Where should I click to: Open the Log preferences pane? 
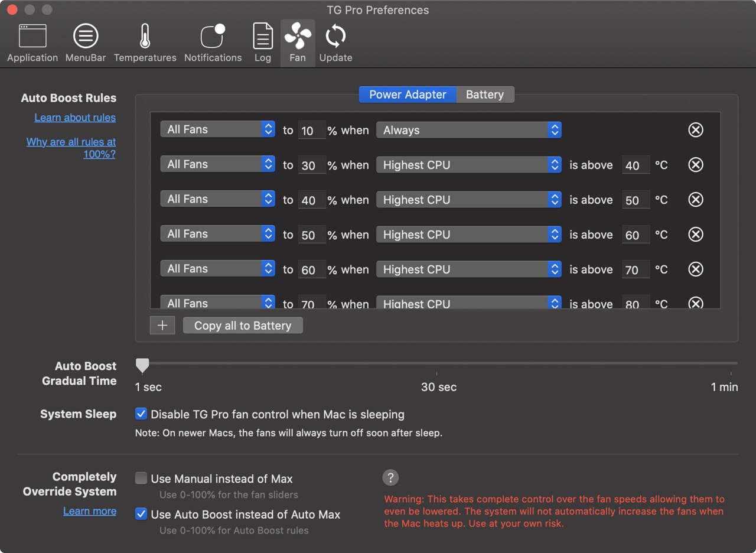coord(263,43)
